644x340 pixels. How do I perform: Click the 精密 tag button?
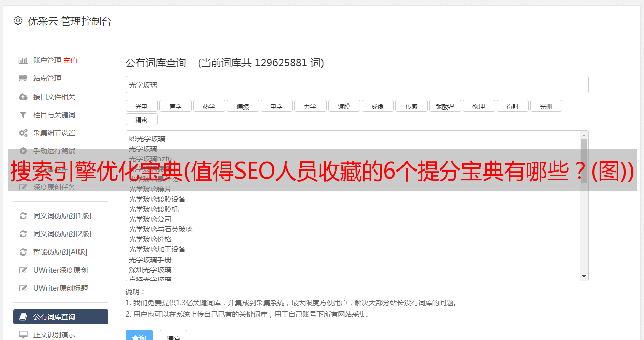pyautogui.click(x=141, y=119)
